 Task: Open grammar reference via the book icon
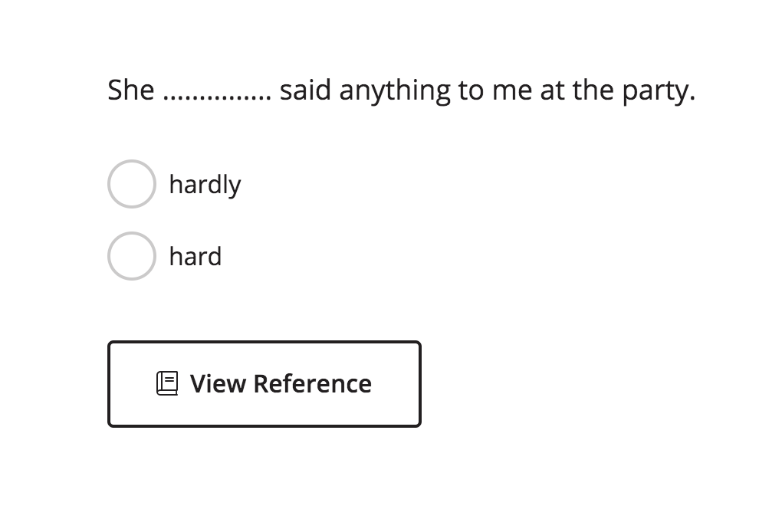[x=167, y=383]
